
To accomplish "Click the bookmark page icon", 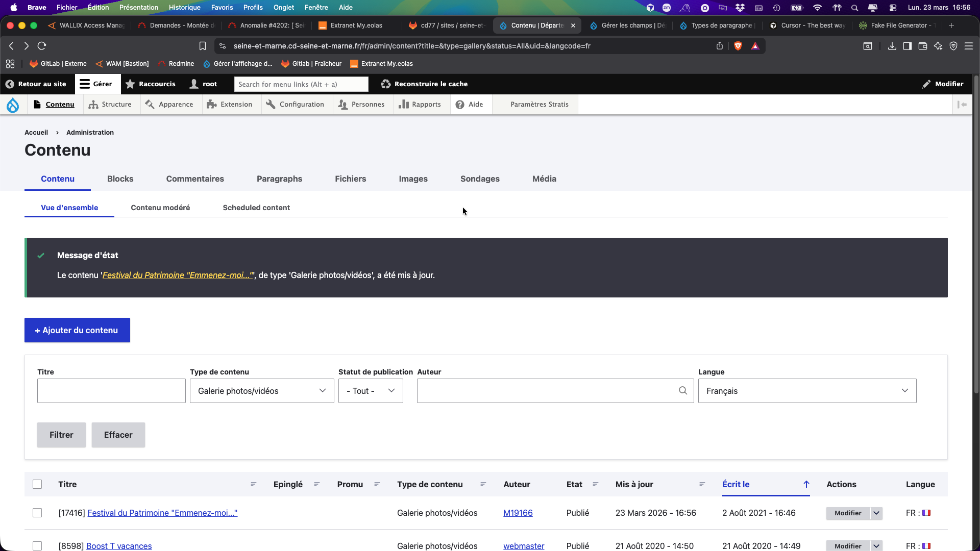I will (203, 46).
